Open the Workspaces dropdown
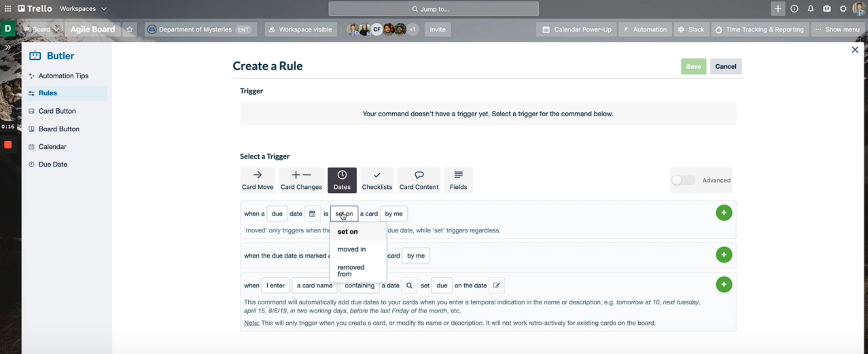The height and width of the screenshot is (354, 868). (x=83, y=9)
